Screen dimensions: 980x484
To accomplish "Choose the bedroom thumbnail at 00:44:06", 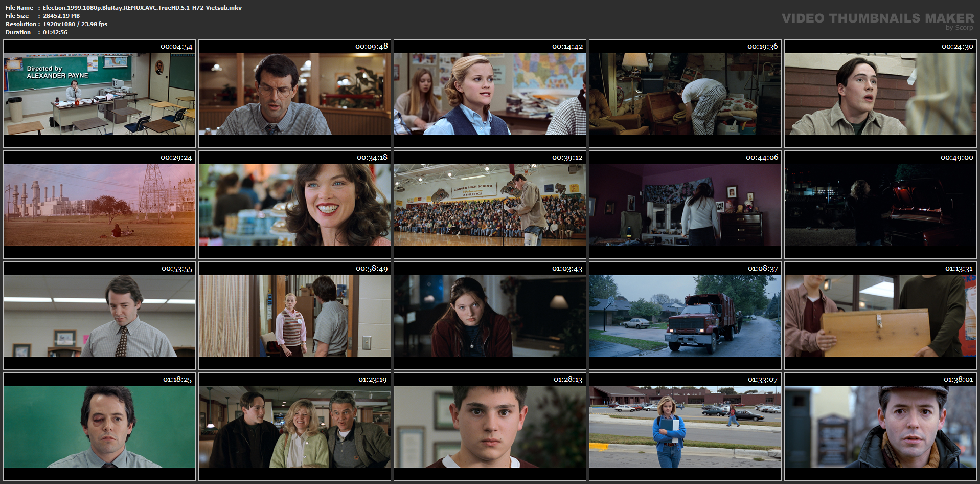I will point(685,205).
